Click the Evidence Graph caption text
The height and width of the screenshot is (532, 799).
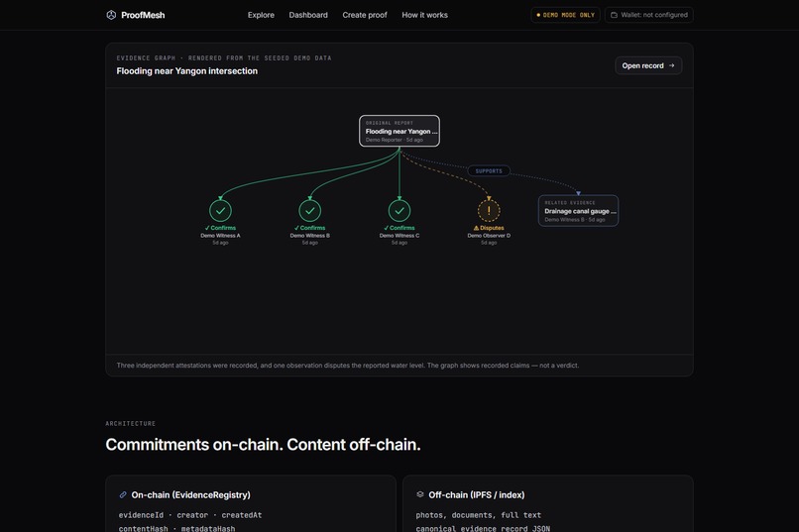[224, 58]
